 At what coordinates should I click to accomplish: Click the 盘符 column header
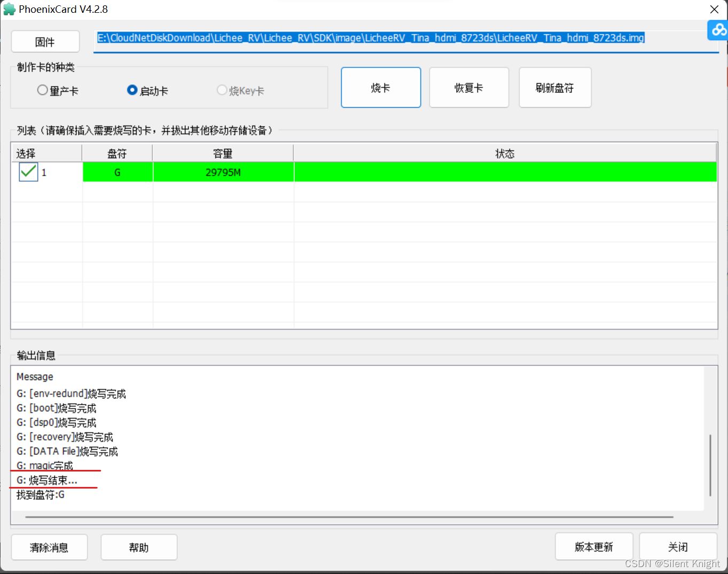[x=117, y=154]
